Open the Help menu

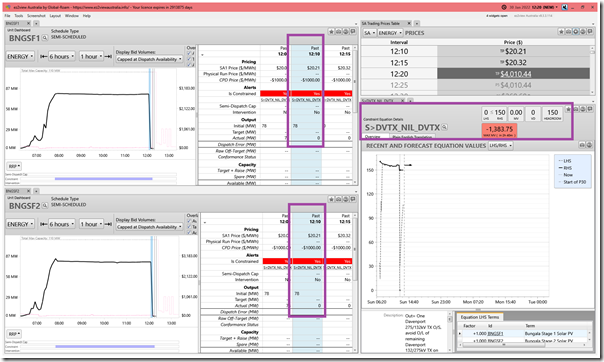click(87, 16)
